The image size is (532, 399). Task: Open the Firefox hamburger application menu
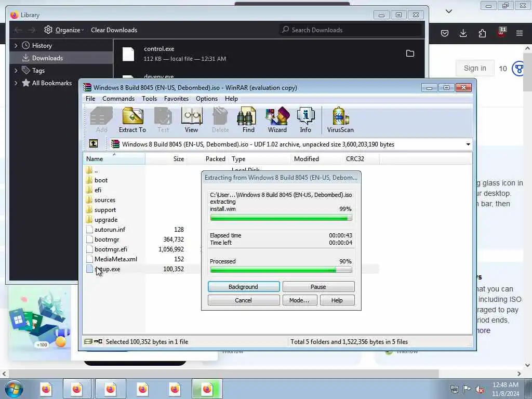coord(520,33)
